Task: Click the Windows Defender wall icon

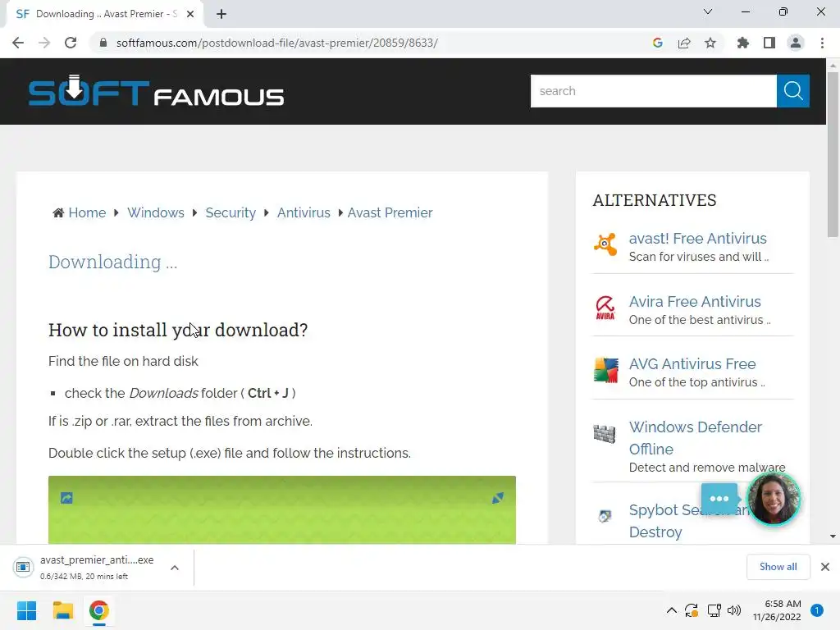Action: pyautogui.click(x=605, y=433)
